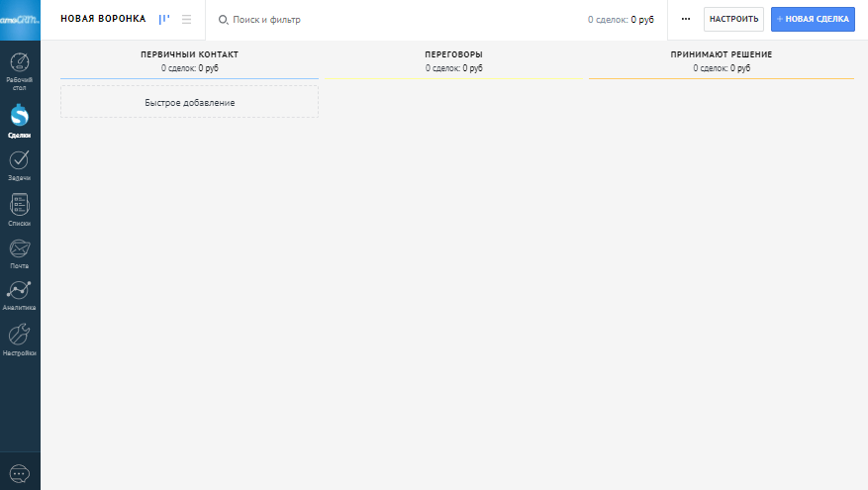Viewport: 868px width, 490px height.
Task: Go to the Сделки section
Action: tap(20, 121)
